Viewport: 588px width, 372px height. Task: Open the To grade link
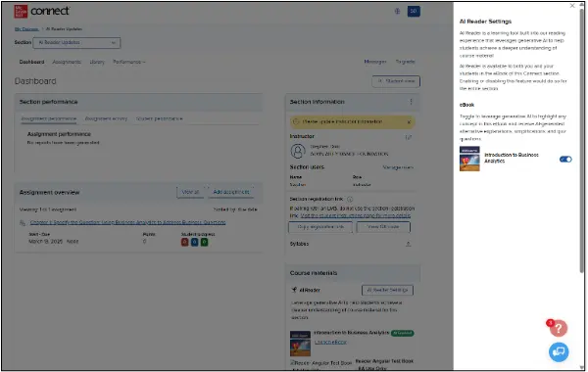coord(405,62)
